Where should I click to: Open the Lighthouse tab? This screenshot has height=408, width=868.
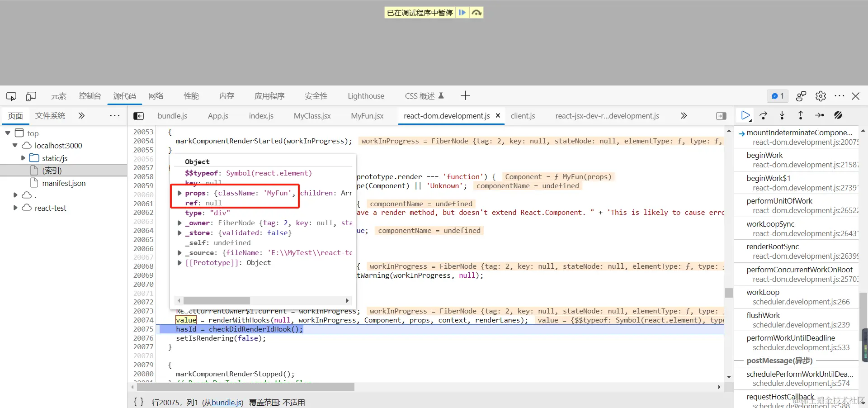click(x=366, y=96)
